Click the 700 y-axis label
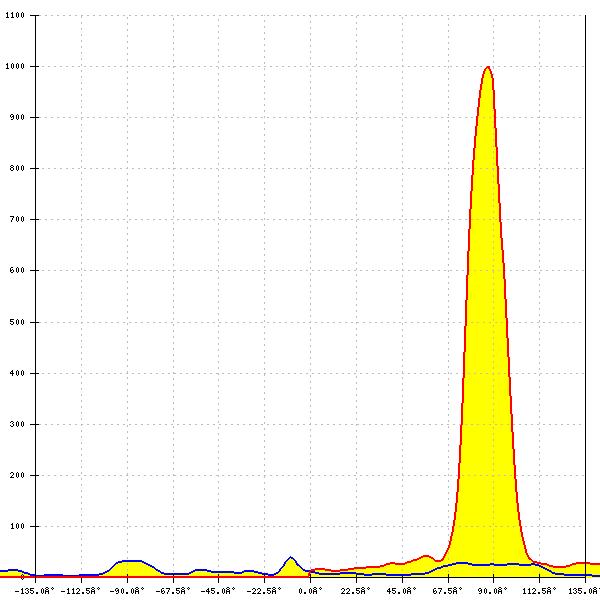Viewport: 600px width, 600px height. coord(17,219)
